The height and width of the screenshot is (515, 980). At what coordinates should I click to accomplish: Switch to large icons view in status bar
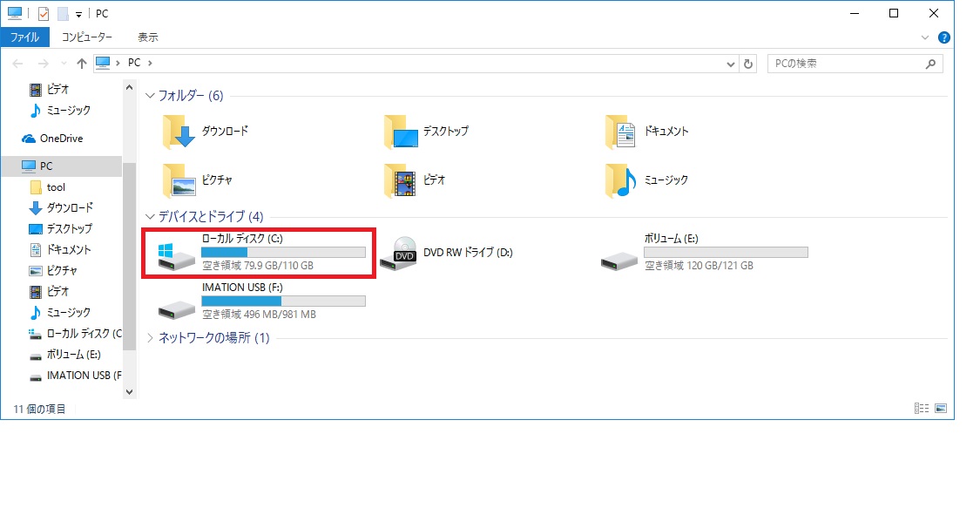[x=941, y=409]
